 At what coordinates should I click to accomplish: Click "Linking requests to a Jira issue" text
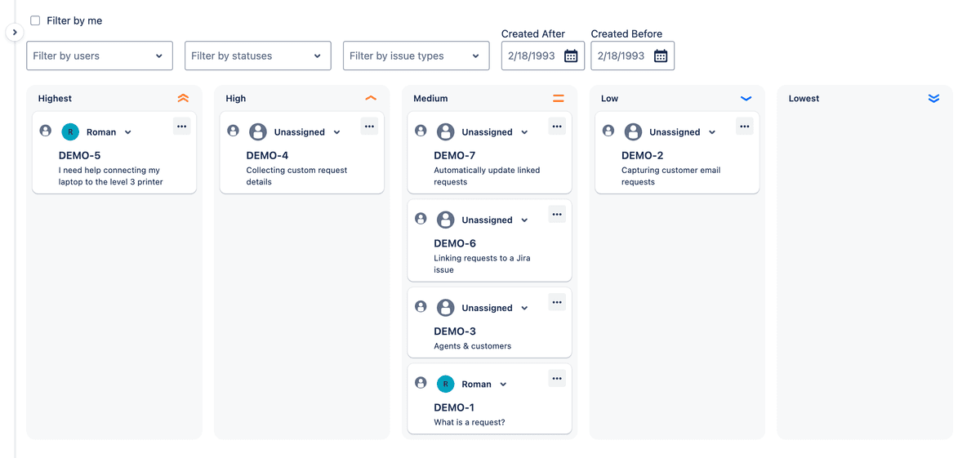click(x=483, y=264)
